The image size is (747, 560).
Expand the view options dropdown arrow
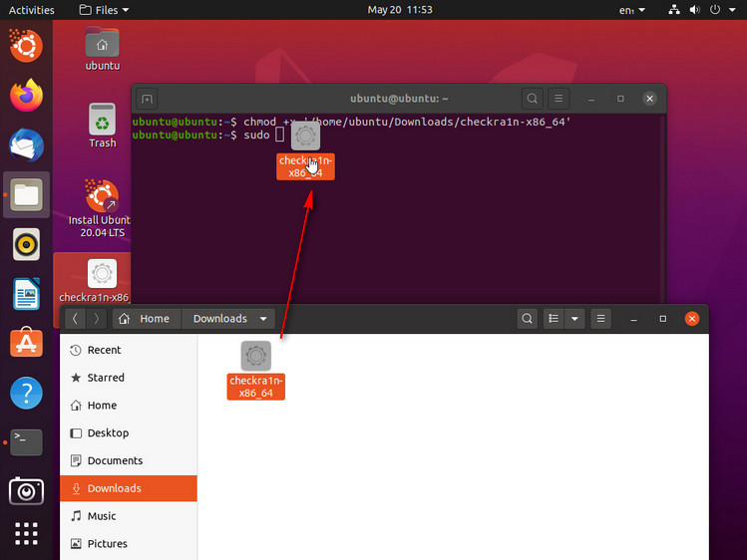574,319
